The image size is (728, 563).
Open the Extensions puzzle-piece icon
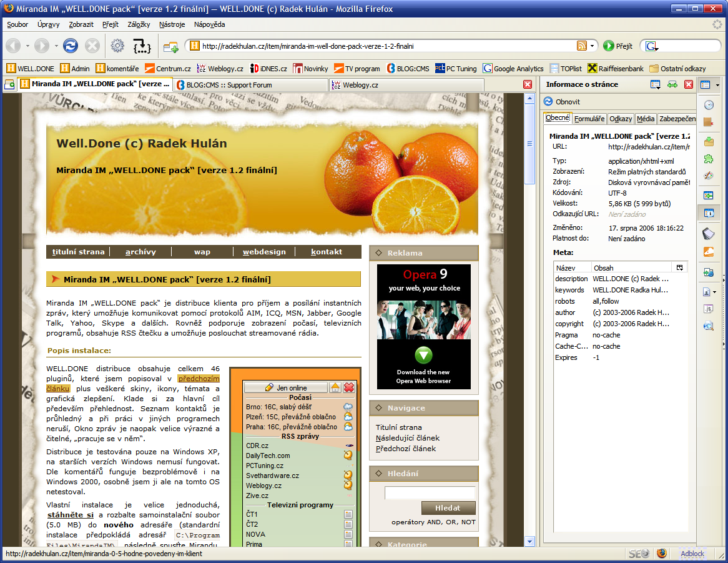(x=709, y=159)
